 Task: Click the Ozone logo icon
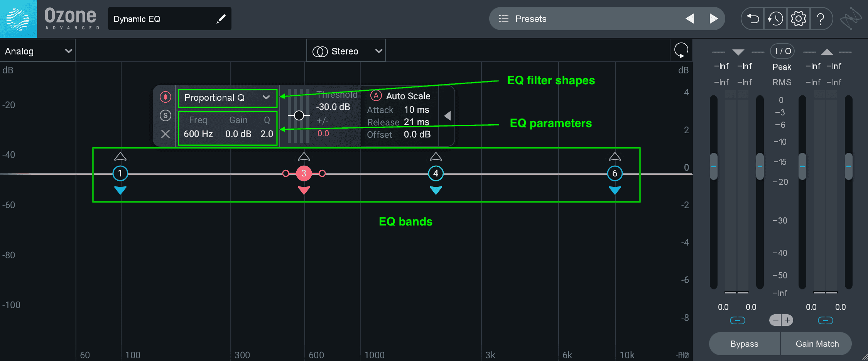tap(18, 19)
